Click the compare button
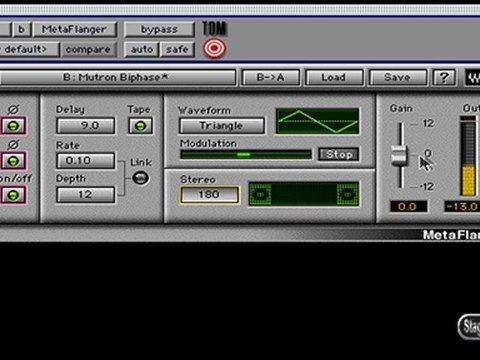Screen dimensions: 480x360 click(x=88, y=50)
